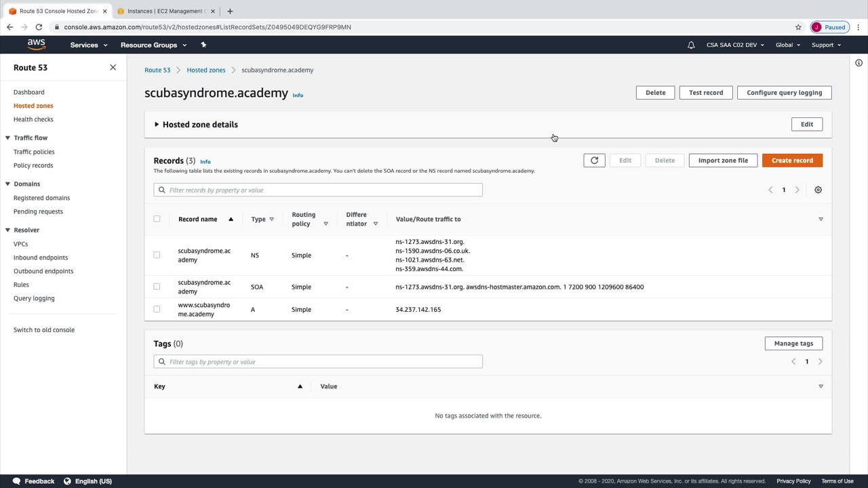The height and width of the screenshot is (488, 868).
Task: Go back in browser history
Action: (10, 27)
